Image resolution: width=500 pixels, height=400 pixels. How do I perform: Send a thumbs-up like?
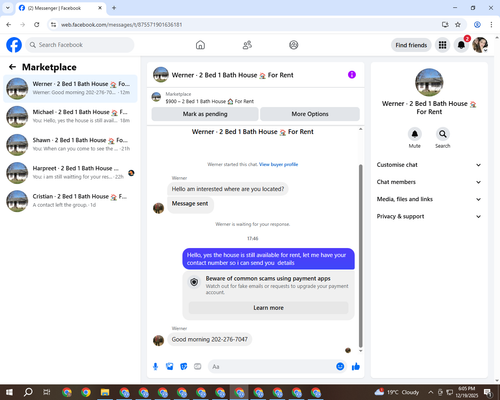pyautogui.click(x=356, y=367)
